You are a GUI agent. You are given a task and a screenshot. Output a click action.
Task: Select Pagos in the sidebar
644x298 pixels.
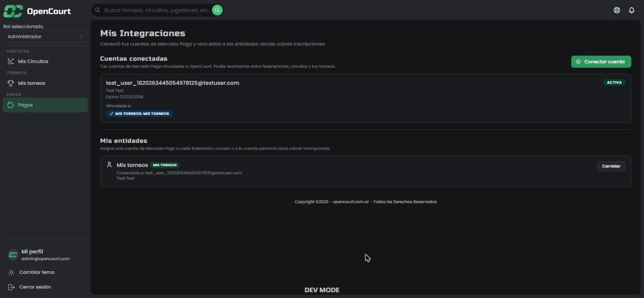click(45, 105)
